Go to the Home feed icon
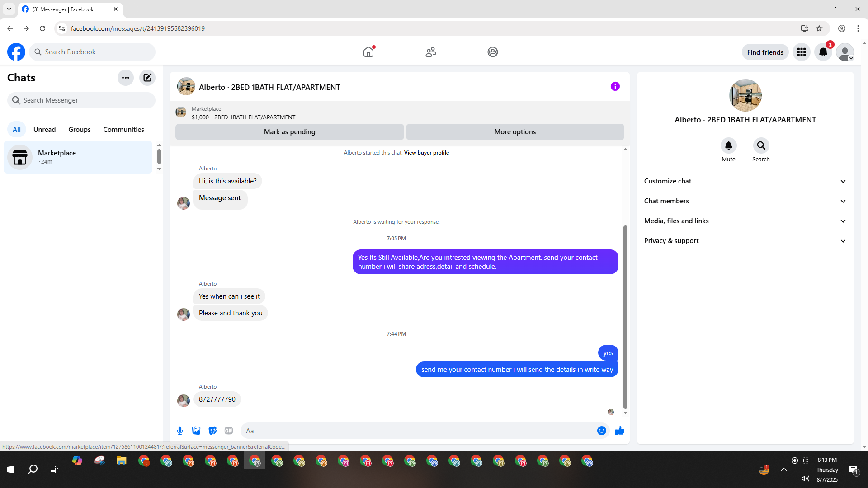This screenshot has width=868, height=488. tap(368, 52)
